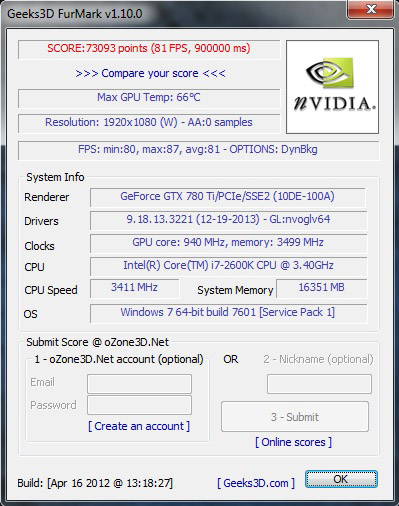Click the Build: [Apr 16 2012] text

tap(95, 483)
